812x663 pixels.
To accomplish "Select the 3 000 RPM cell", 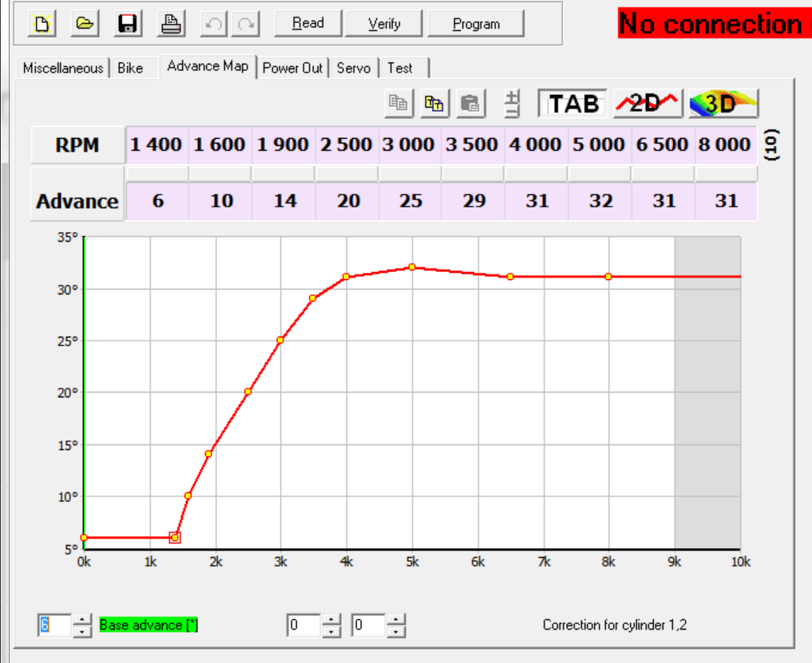I will [410, 144].
